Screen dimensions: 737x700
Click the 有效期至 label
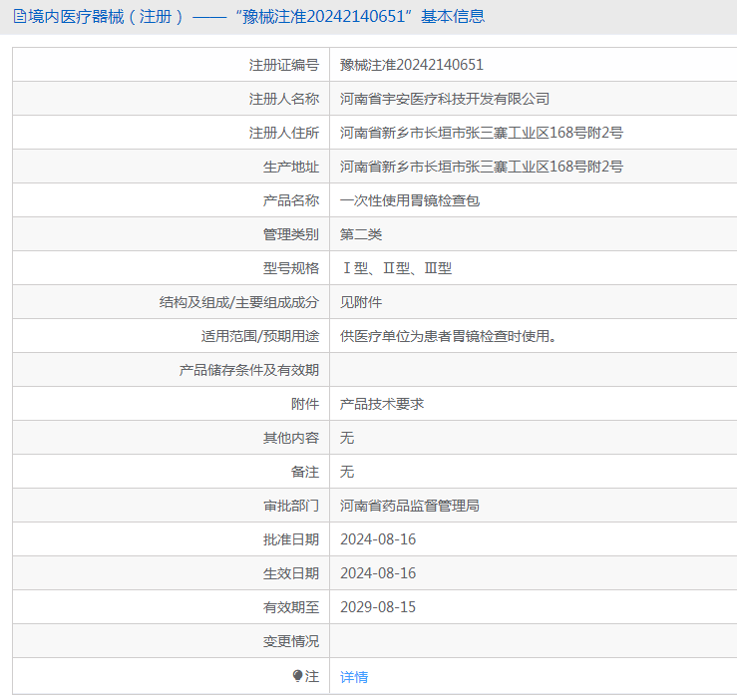[291, 607]
